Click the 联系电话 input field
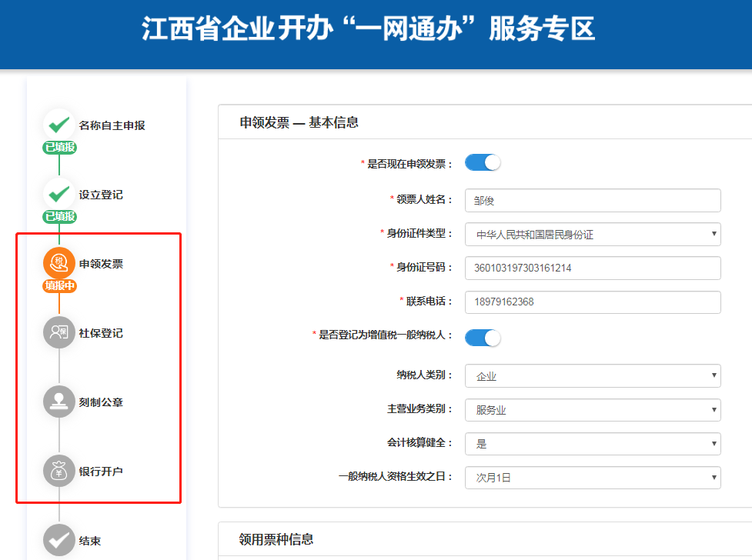752x560 pixels. 593,302
